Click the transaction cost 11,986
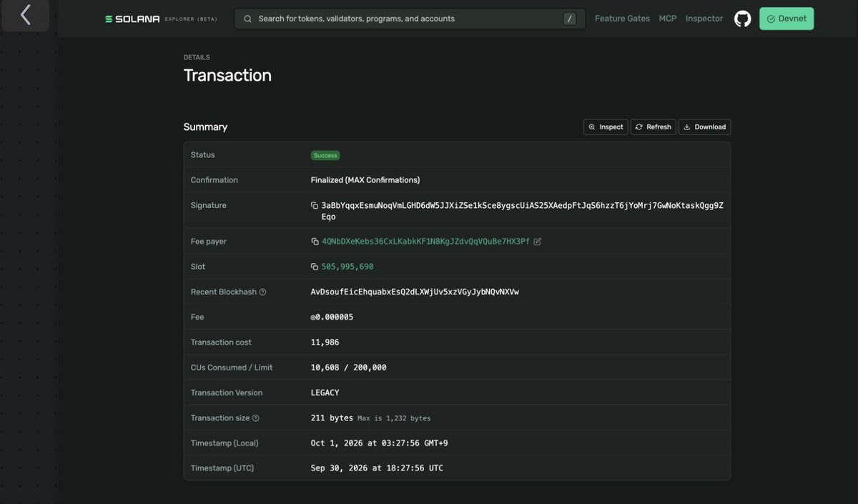 [325, 342]
